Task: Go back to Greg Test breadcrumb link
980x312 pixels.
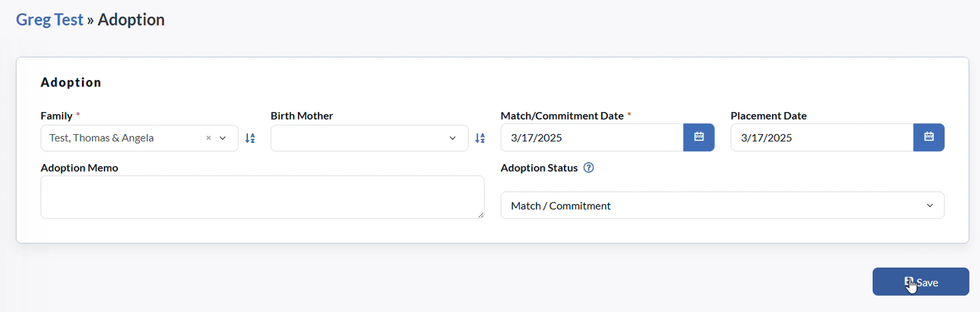Action: (x=49, y=19)
